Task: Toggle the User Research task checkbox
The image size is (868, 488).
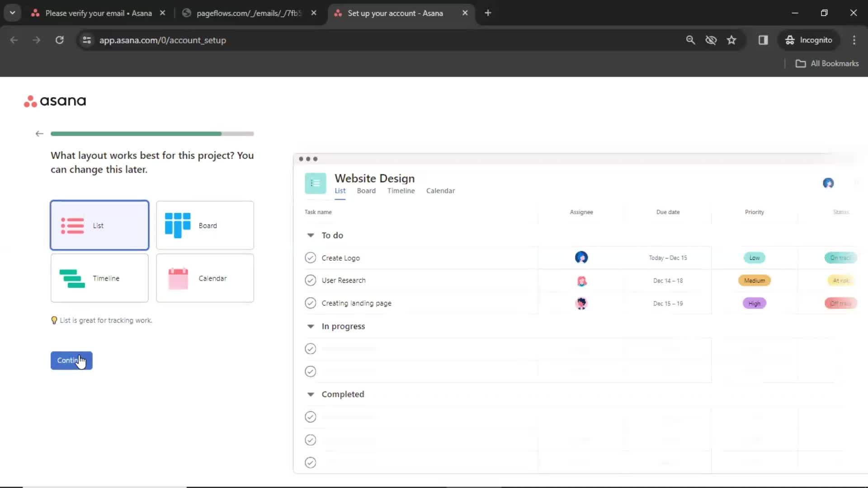Action: coord(311,280)
